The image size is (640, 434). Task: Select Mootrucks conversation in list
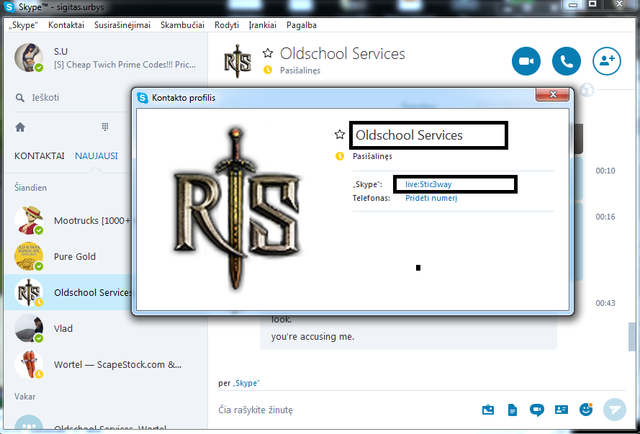click(x=69, y=220)
